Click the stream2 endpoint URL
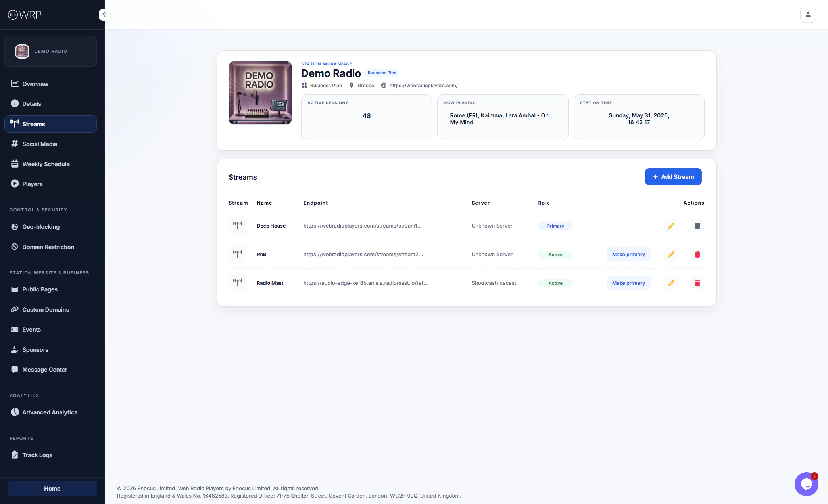Image resolution: width=828 pixels, height=504 pixels. point(363,255)
